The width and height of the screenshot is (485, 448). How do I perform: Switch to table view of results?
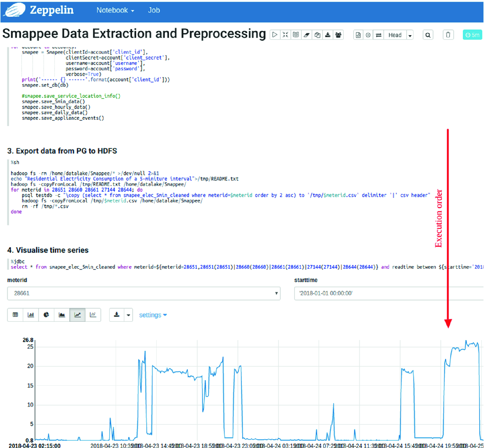(x=15, y=315)
